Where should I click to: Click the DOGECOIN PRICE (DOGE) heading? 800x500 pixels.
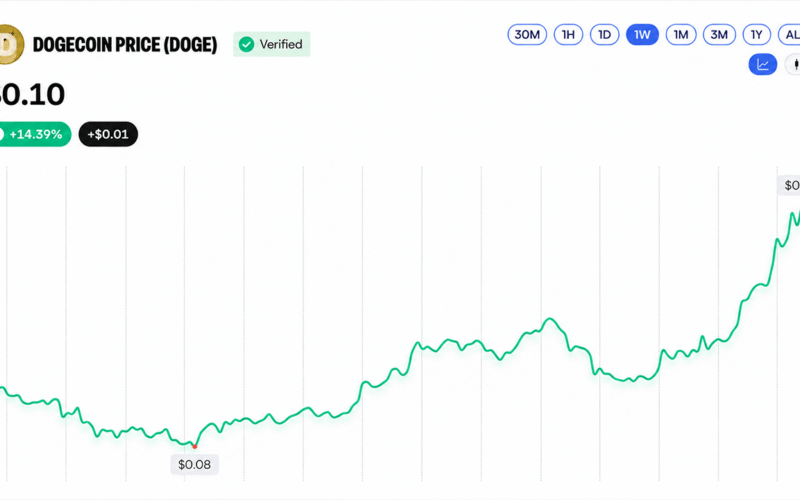pyautogui.click(x=125, y=45)
